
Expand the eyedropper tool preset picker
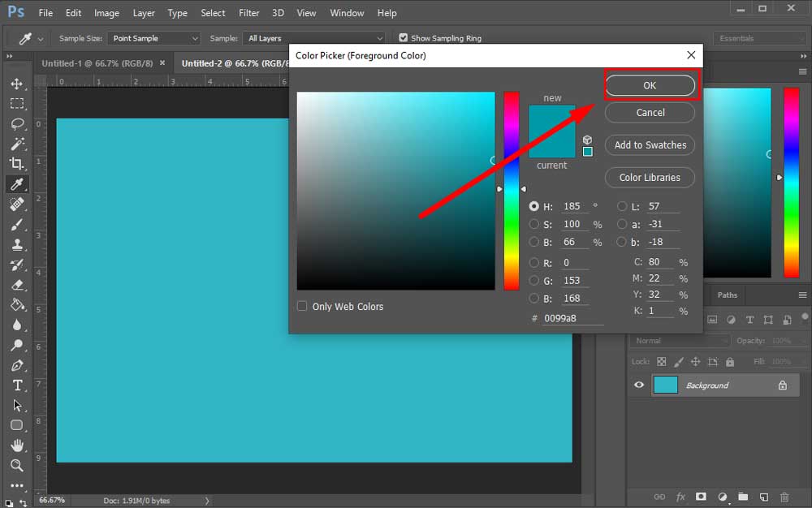[x=41, y=39]
